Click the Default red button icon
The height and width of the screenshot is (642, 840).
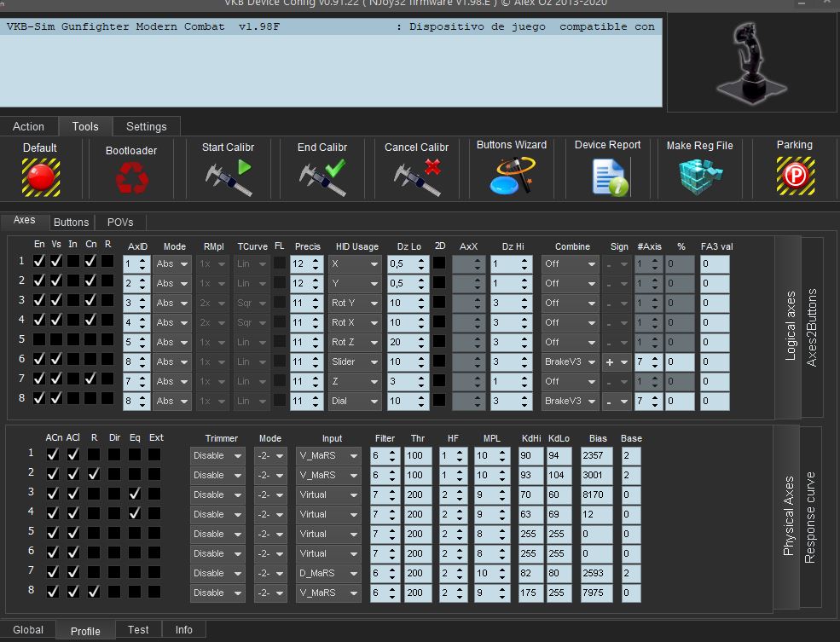[x=40, y=176]
